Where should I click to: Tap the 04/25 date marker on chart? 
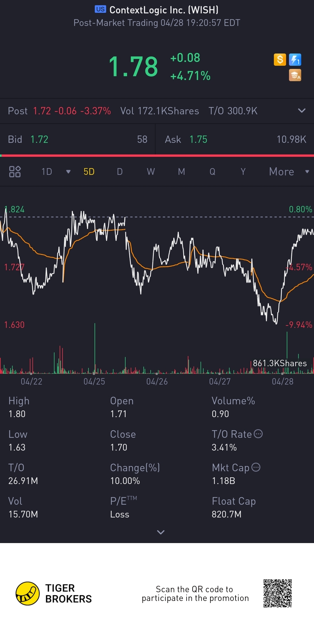pos(94,381)
